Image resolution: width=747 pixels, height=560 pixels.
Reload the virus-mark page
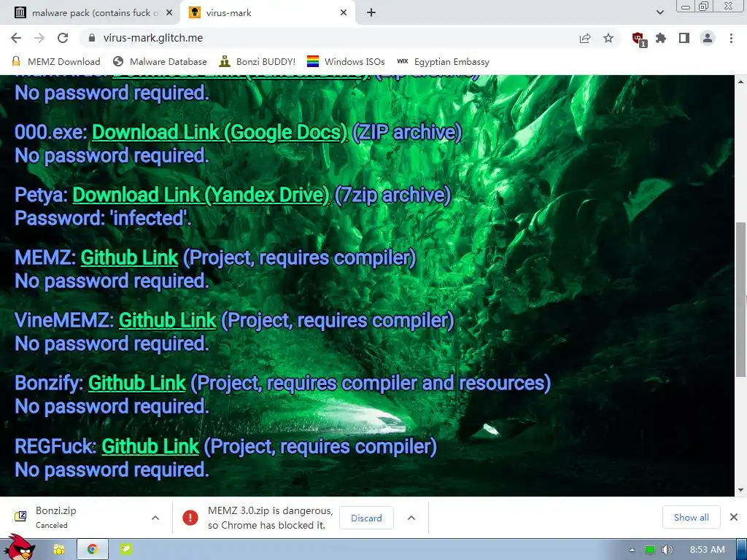63,38
